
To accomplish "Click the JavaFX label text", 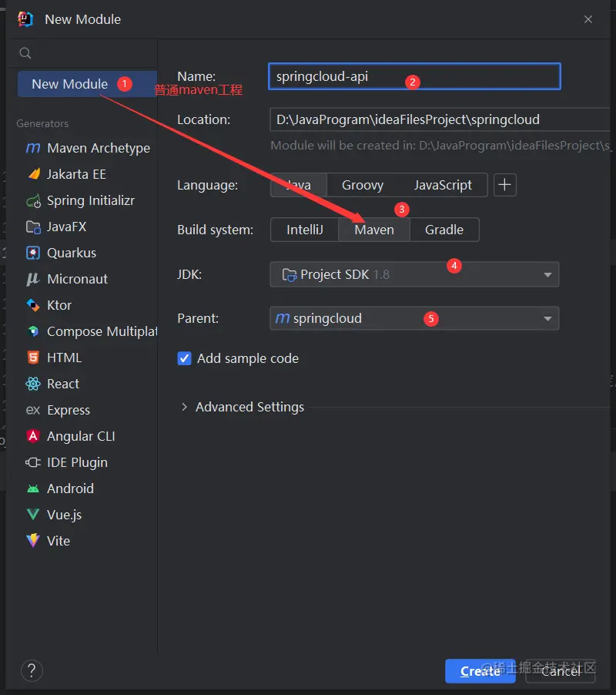I will 67,227.
